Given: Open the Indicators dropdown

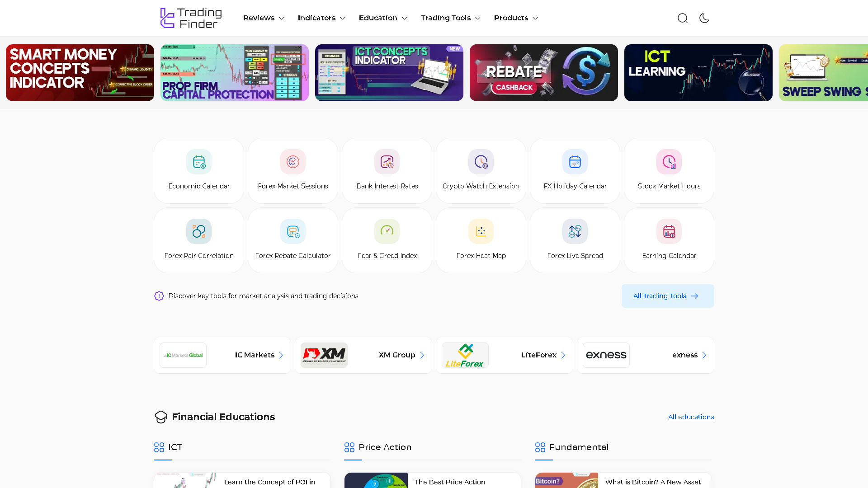Looking at the screenshot, I should click(321, 18).
